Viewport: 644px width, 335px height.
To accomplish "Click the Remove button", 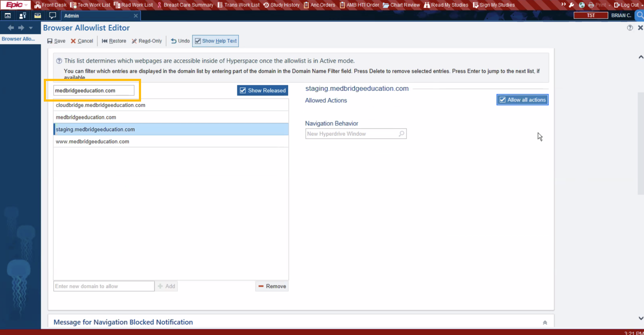I will (x=272, y=286).
